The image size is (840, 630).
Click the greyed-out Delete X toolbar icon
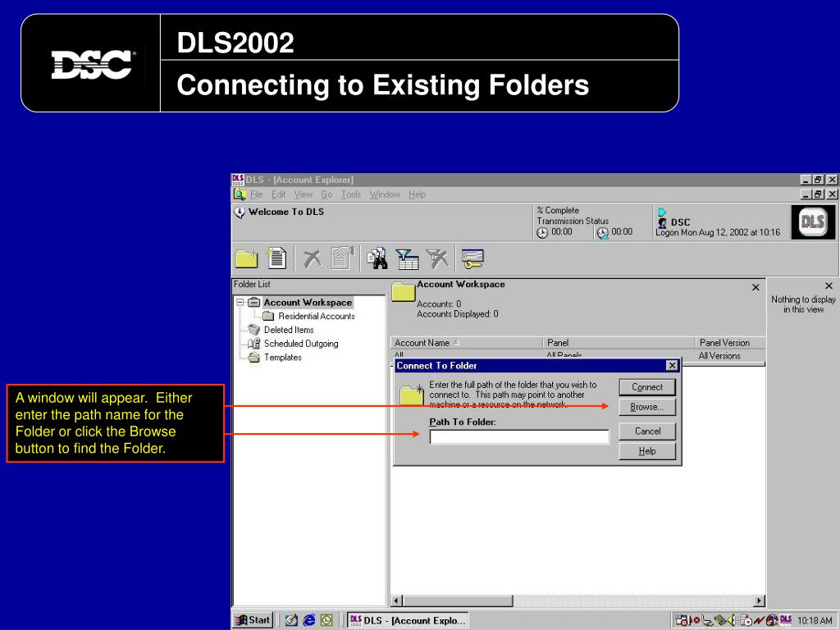313,258
